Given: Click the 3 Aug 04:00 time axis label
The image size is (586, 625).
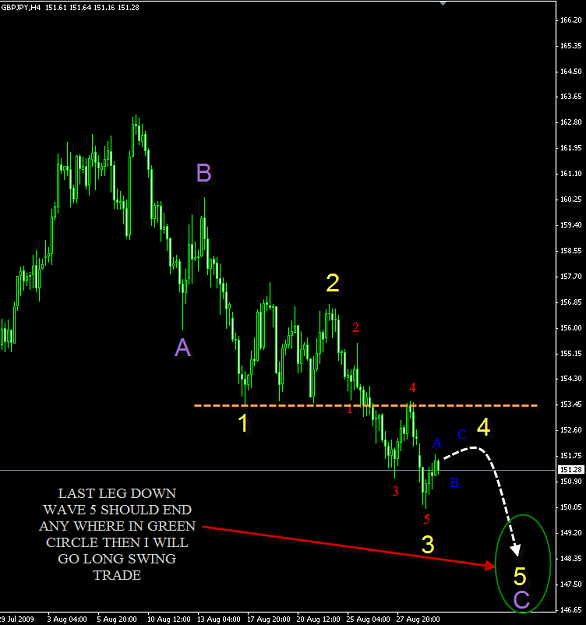Looking at the screenshot, I should pyautogui.click(x=67, y=619).
